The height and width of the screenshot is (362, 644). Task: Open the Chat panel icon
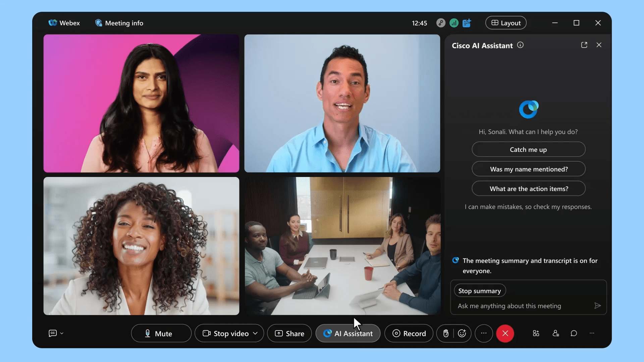pos(574,333)
